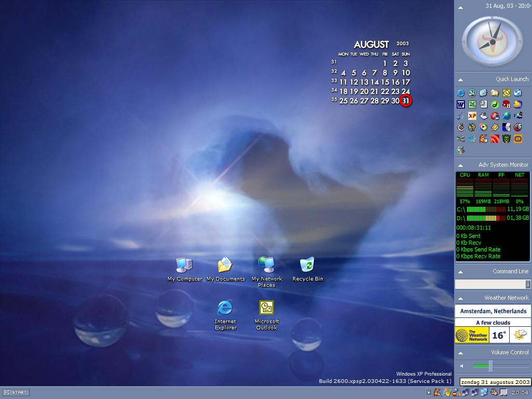Launch Dreamweaver from the Quick Launch panel

click(495, 104)
